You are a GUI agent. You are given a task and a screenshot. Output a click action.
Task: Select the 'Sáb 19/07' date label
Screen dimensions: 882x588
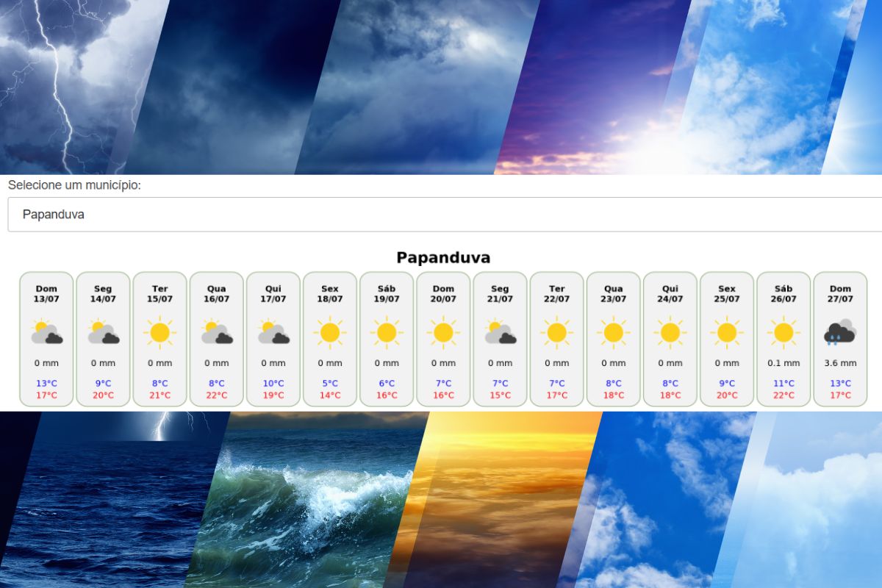[x=387, y=294]
